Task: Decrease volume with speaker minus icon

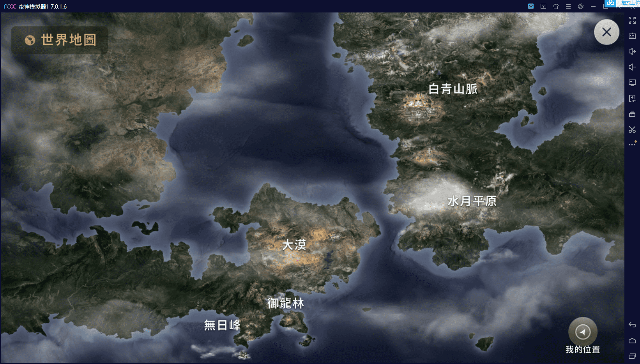Action: [x=632, y=67]
